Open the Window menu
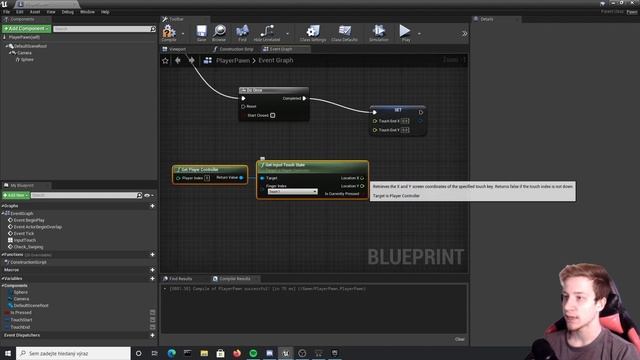Screen dimensions: 640x360 tap(87, 12)
